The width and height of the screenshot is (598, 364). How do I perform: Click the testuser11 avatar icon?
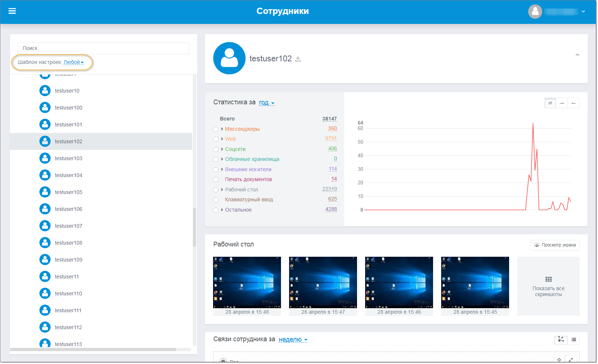pyautogui.click(x=45, y=277)
